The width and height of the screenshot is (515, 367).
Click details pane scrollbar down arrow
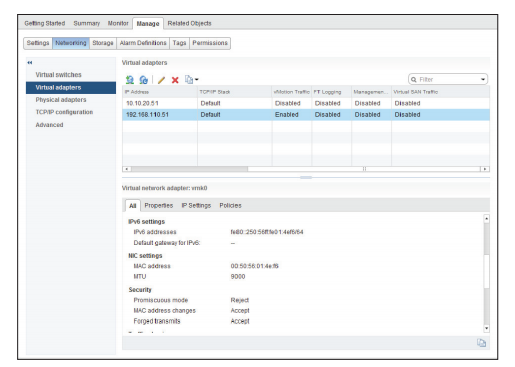pos(487,328)
